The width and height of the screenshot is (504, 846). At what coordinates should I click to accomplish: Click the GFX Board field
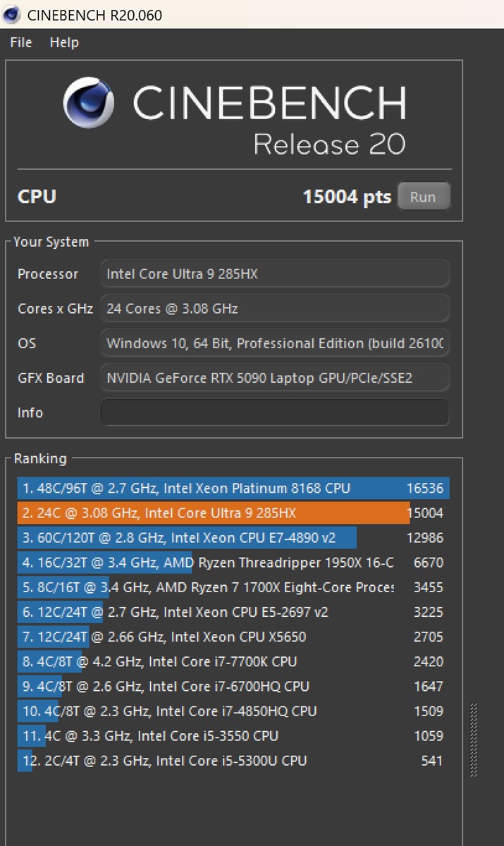[274, 378]
